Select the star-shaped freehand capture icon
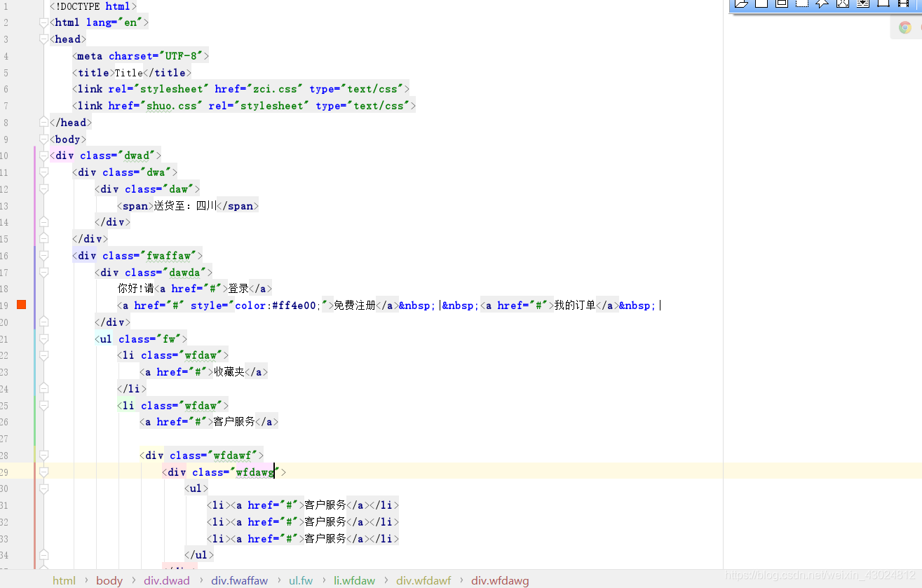This screenshot has height=588, width=922. click(822, 4)
